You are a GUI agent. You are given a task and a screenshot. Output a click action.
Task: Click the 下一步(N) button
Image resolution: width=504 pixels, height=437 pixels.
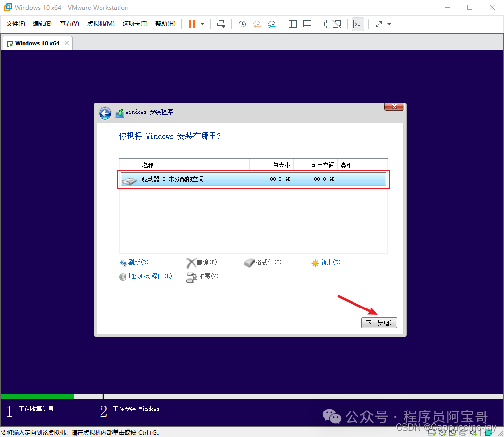(379, 323)
